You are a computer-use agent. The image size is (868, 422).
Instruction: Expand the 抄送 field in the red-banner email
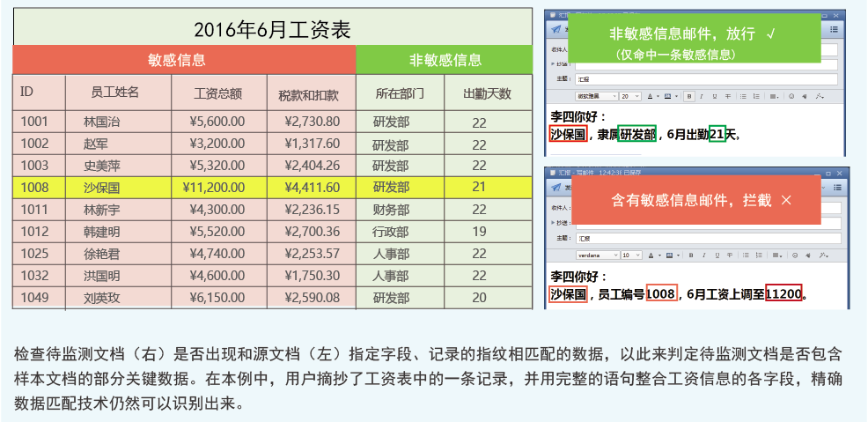554,222
